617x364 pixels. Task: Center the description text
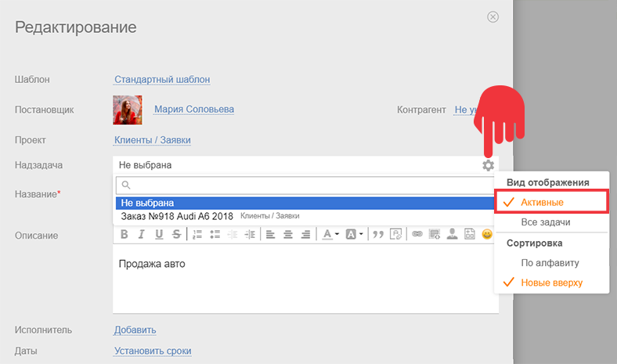click(x=288, y=235)
